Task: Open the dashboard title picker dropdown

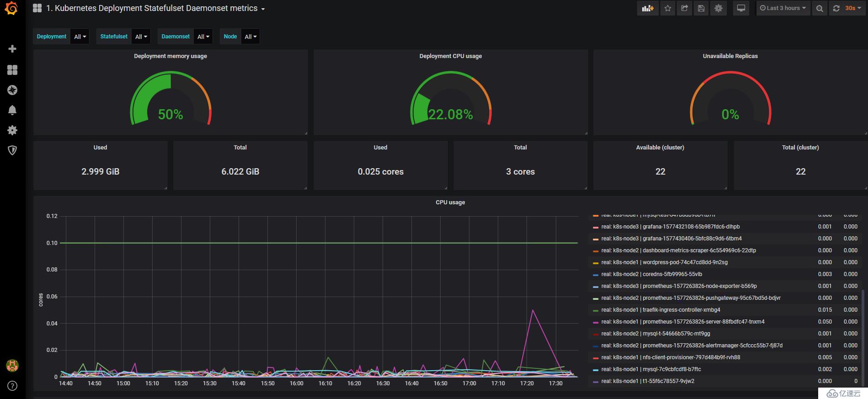Action: coord(155,8)
